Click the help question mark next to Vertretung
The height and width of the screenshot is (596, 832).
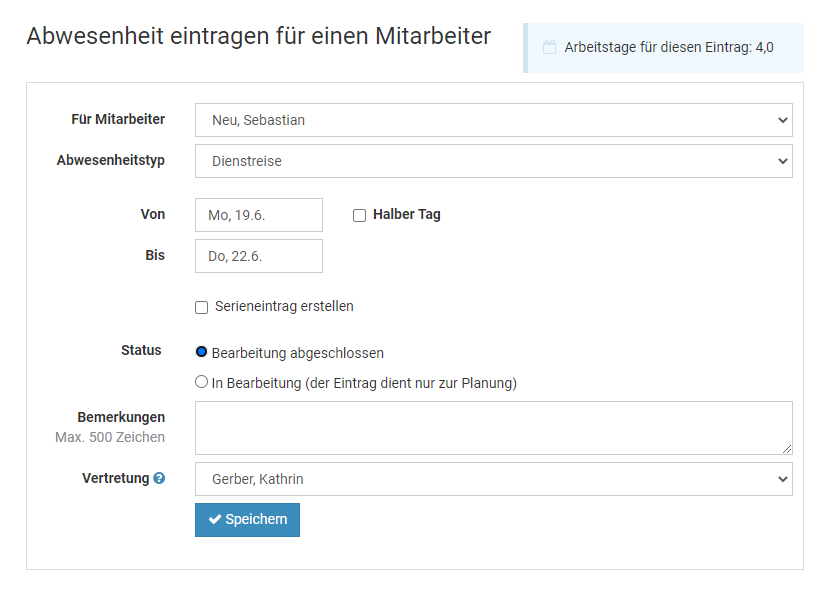(x=159, y=479)
